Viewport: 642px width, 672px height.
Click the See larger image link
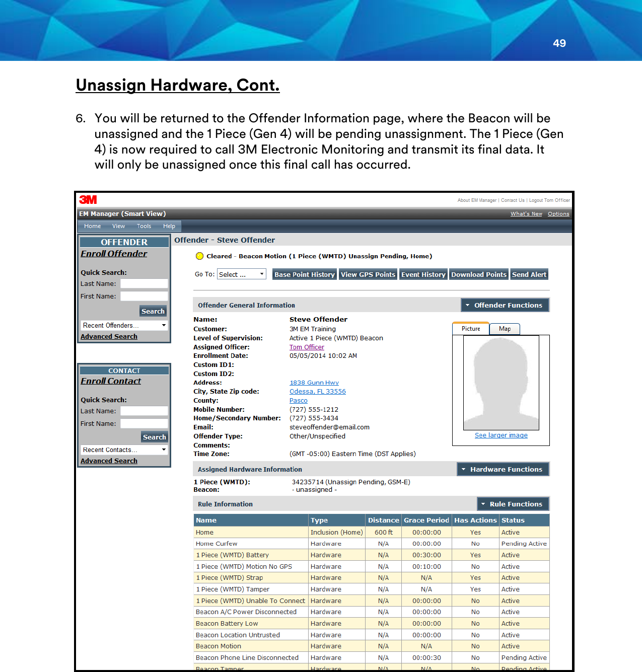point(501,435)
